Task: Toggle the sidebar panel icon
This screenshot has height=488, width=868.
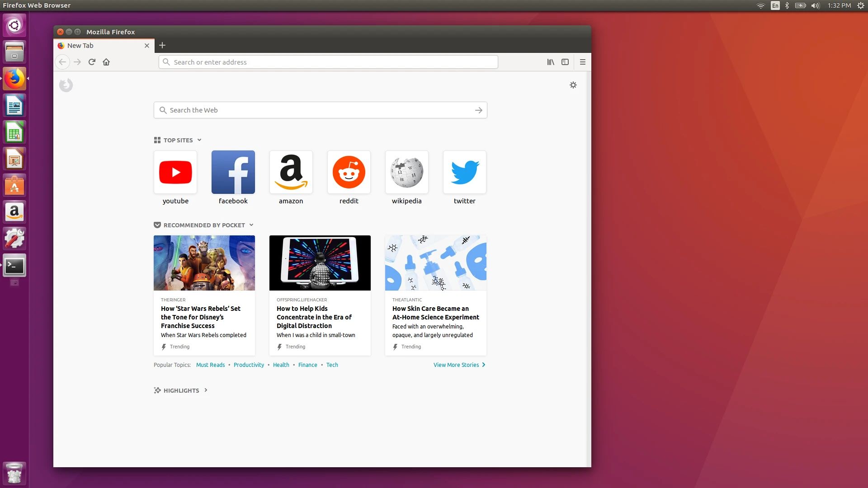Action: pyautogui.click(x=565, y=62)
